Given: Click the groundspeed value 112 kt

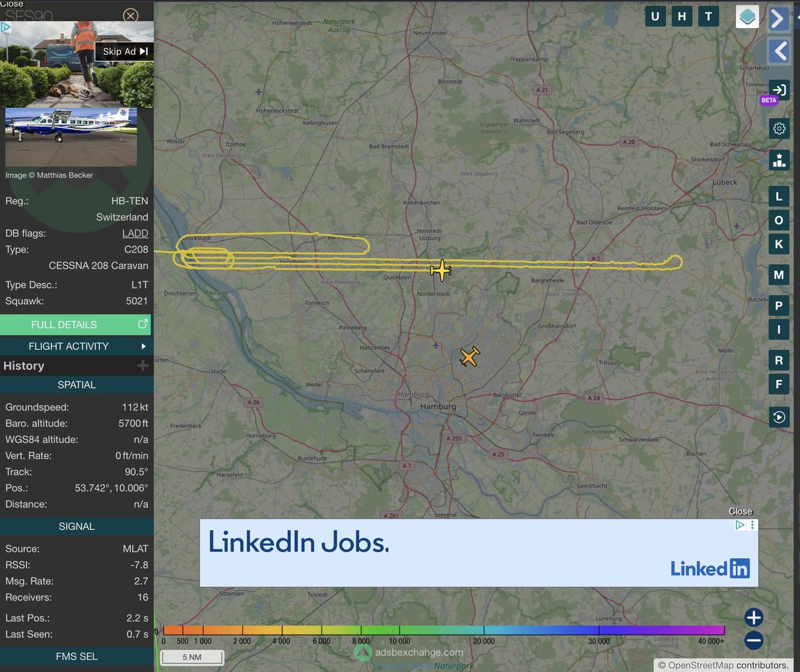Looking at the screenshot, I should [135, 407].
